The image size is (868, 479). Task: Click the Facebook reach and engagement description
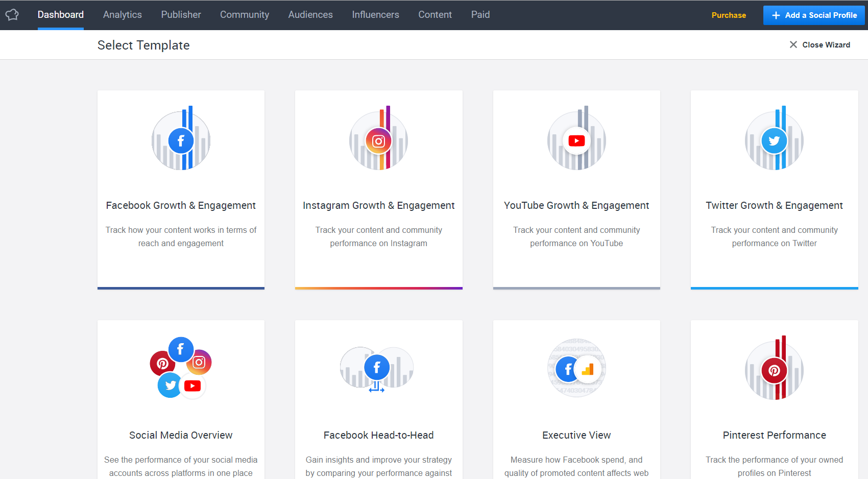point(181,237)
